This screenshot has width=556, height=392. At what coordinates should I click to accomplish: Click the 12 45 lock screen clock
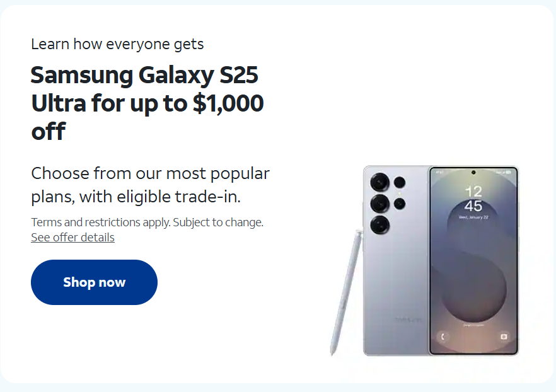pos(473,199)
